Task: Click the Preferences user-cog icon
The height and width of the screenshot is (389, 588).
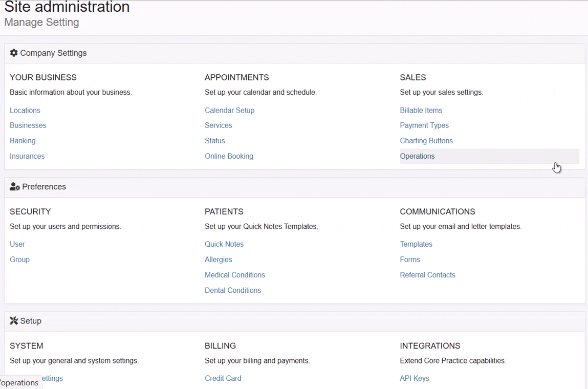Action: point(15,187)
